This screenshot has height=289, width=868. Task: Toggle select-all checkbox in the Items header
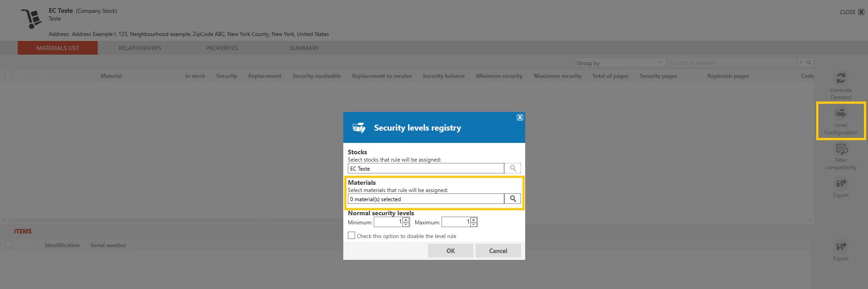(x=9, y=245)
